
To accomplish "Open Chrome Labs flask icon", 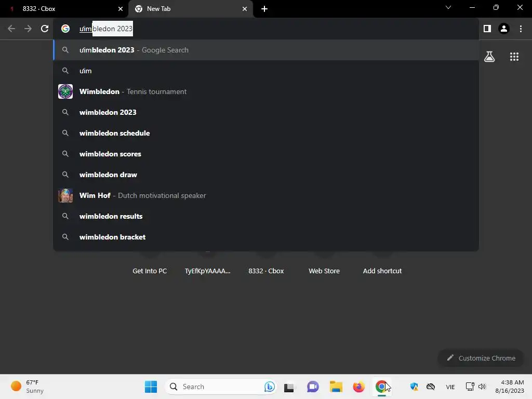I will [489, 57].
